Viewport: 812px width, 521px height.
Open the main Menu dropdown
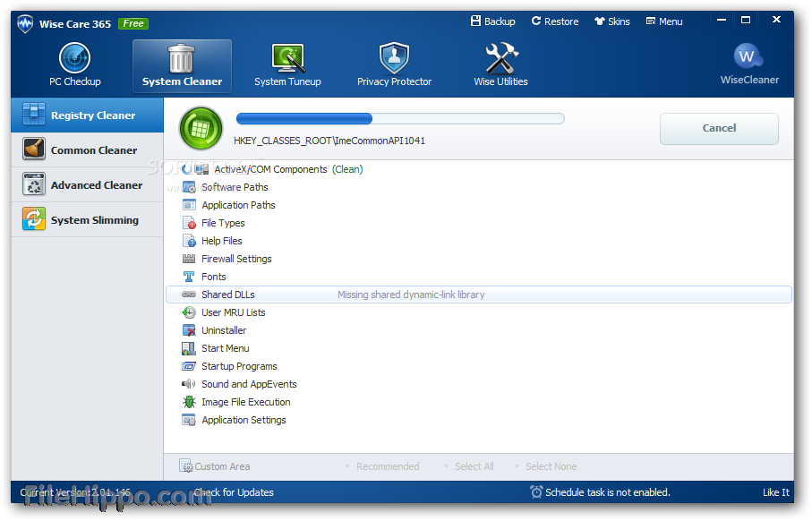664,21
